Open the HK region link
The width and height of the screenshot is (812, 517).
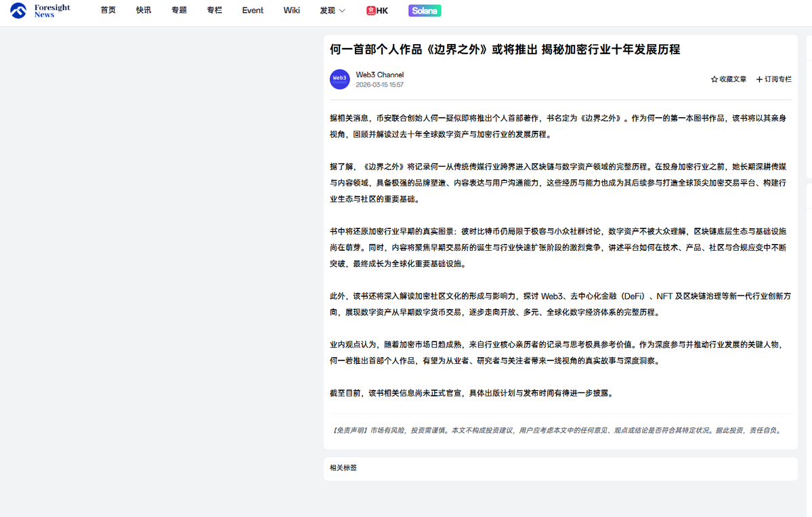point(377,10)
